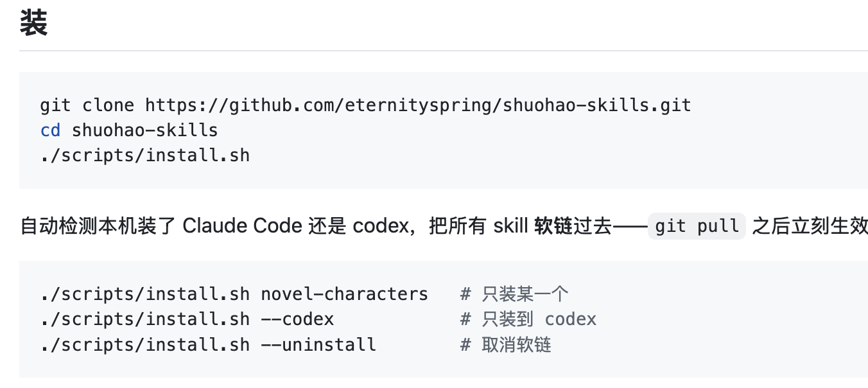Click the github.com eternityspring repository URL
This screenshot has width=868, height=388.
coord(418,105)
